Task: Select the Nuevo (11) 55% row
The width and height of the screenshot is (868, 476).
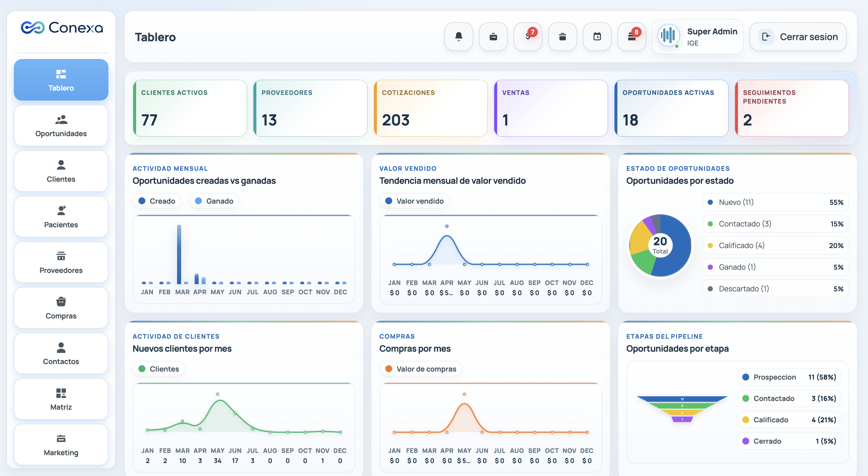Action: click(x=775, y=202)
